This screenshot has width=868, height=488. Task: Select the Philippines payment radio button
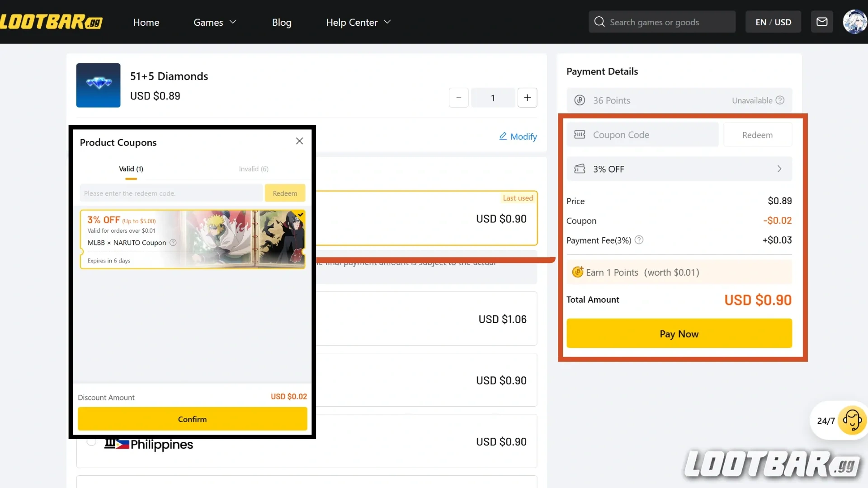(91, 441)
